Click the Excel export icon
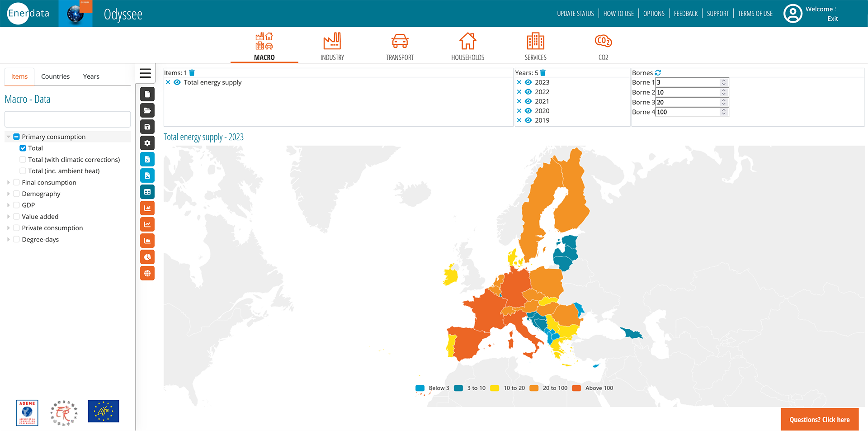 pyautogui.click(x=147, y=160)
